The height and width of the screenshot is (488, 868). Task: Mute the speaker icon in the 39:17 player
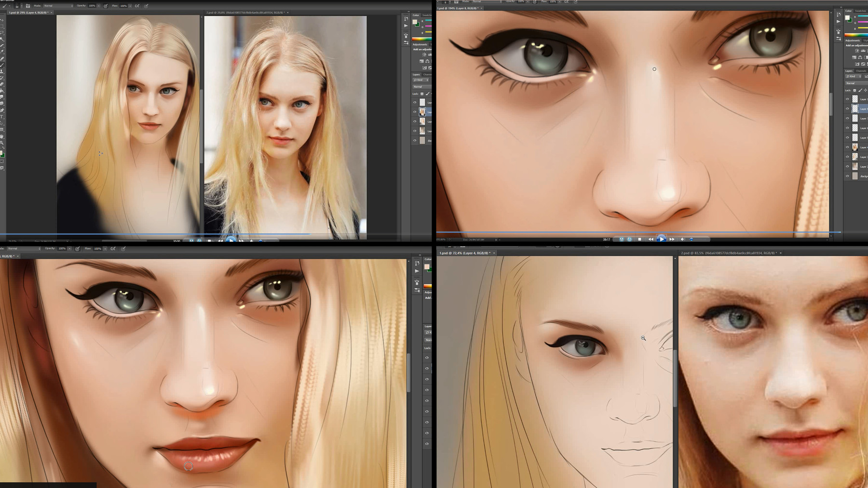click(682, 239)
